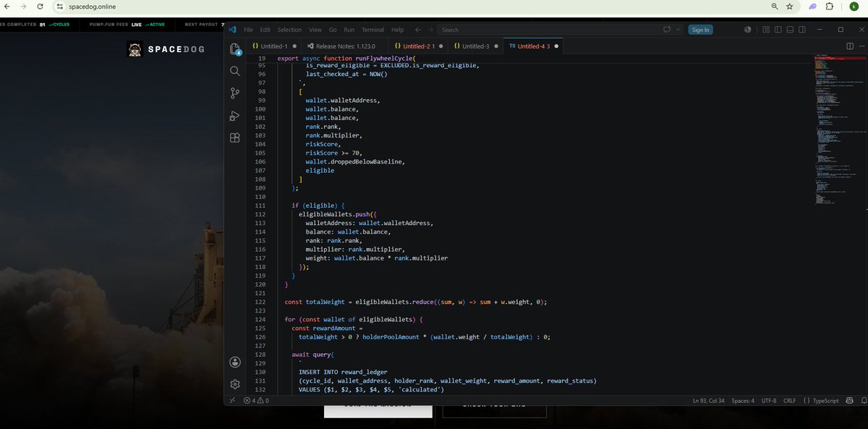Select the Untitled-4 TypeScript tab

(534, 46)
